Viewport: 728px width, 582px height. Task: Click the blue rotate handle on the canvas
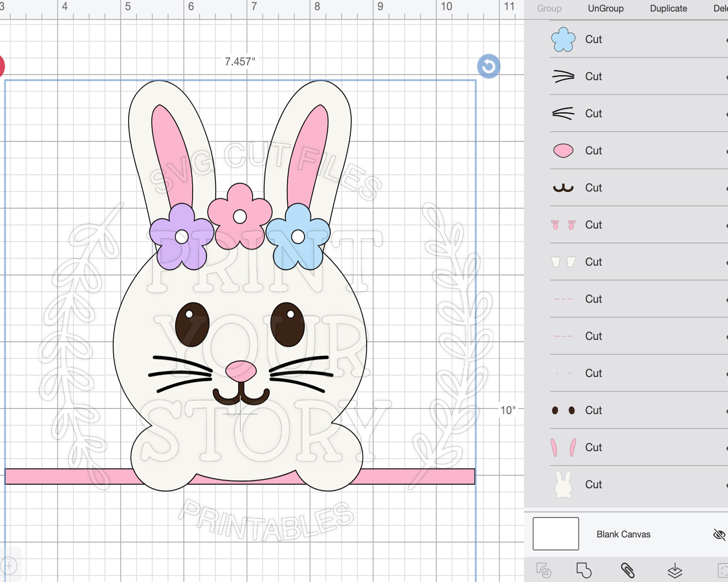click(488, 66)
